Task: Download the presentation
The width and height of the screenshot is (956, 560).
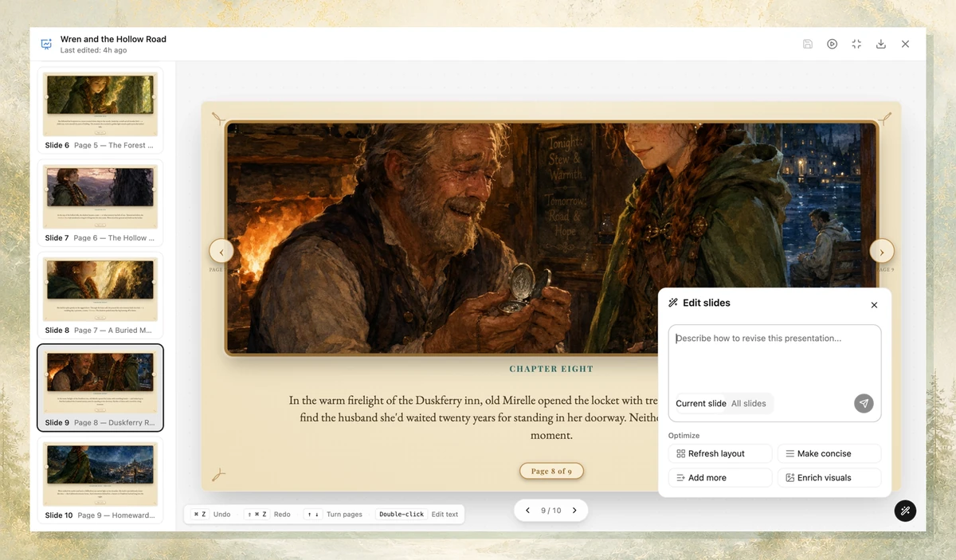Action: 881,44
